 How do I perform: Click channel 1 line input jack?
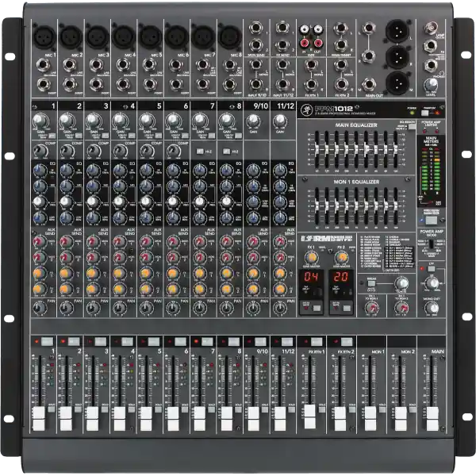tap(44, 65)
